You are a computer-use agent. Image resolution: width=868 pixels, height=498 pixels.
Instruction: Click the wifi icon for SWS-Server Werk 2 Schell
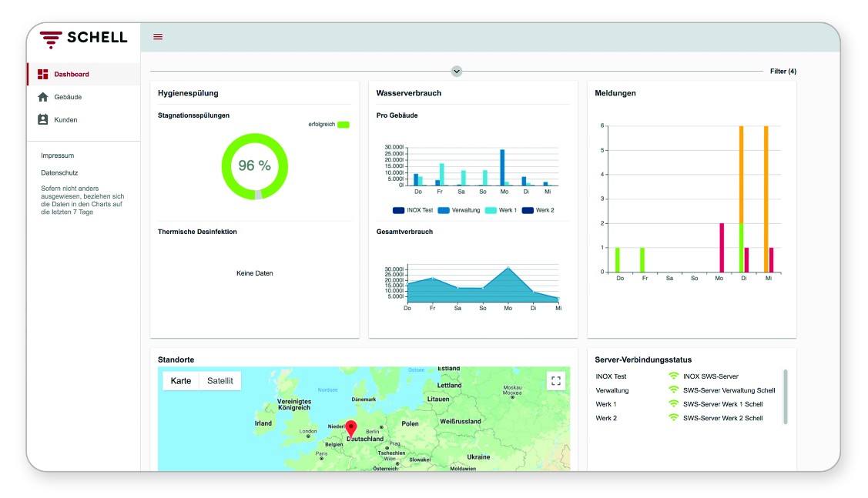coord(674,418)
